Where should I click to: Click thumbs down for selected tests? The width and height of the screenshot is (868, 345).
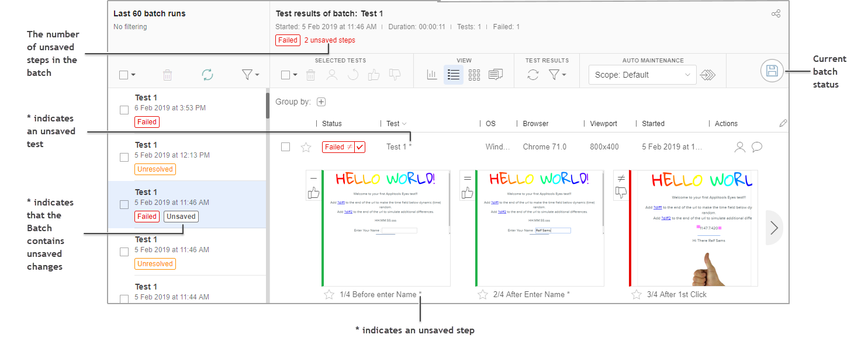point(395,75)
